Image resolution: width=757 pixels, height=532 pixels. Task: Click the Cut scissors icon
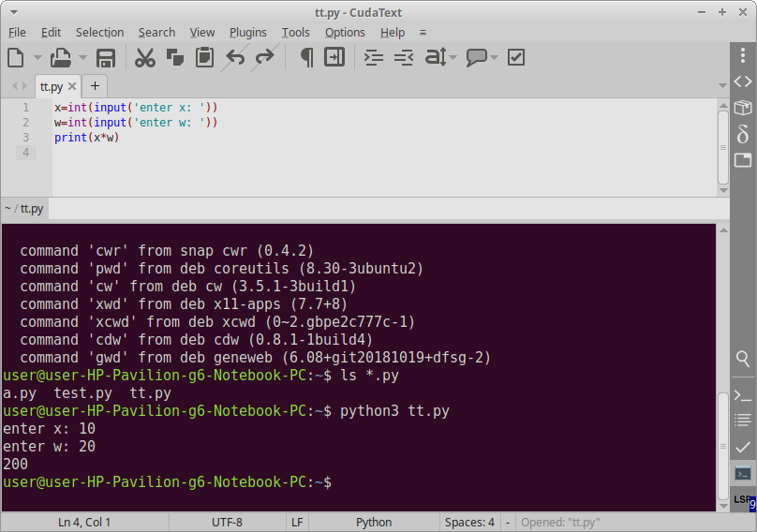pos(145,58)
